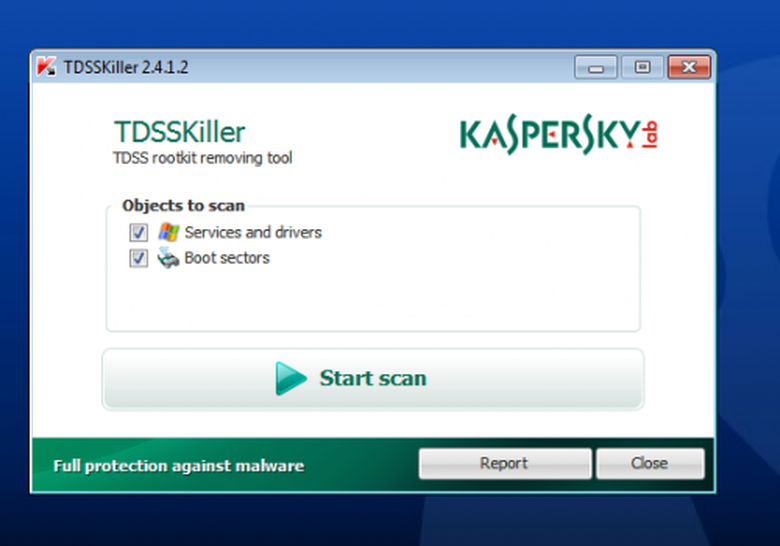The image size is (780, 546).
Task: Click the Objects to scan group label
Action: [183, 205]
